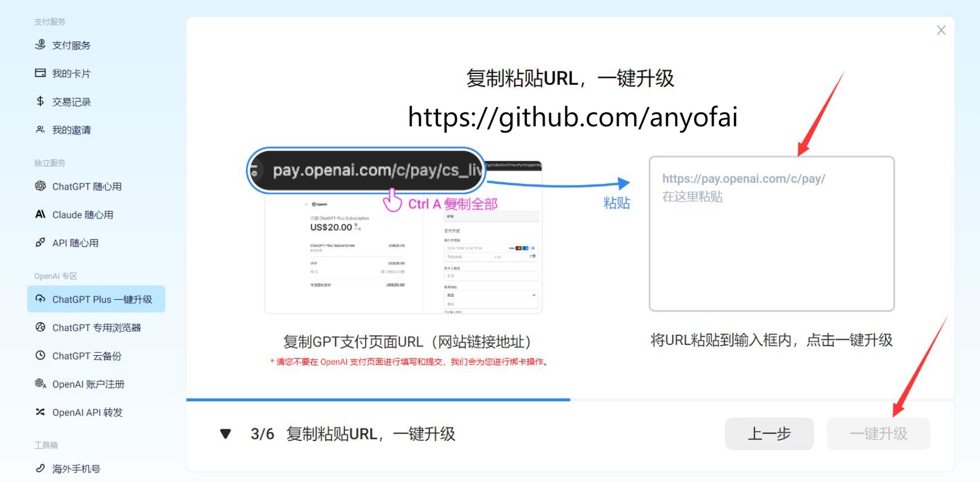980x482 pixels.
Task: Click the caption 将URL粘贴到输入框内
Action: coord(772,340)
